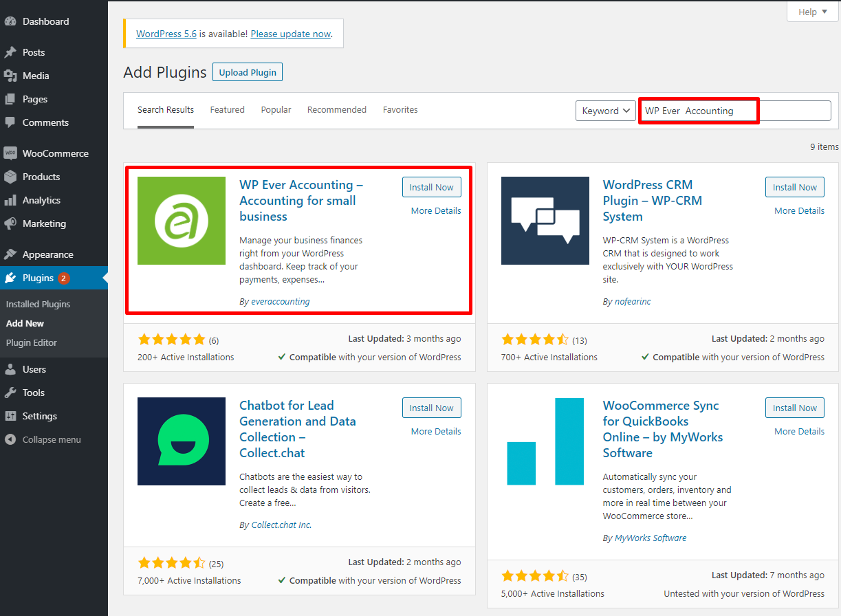Select Add New in Plugins submenu
The width and height of the screenshot is (841, 616).
25,323
